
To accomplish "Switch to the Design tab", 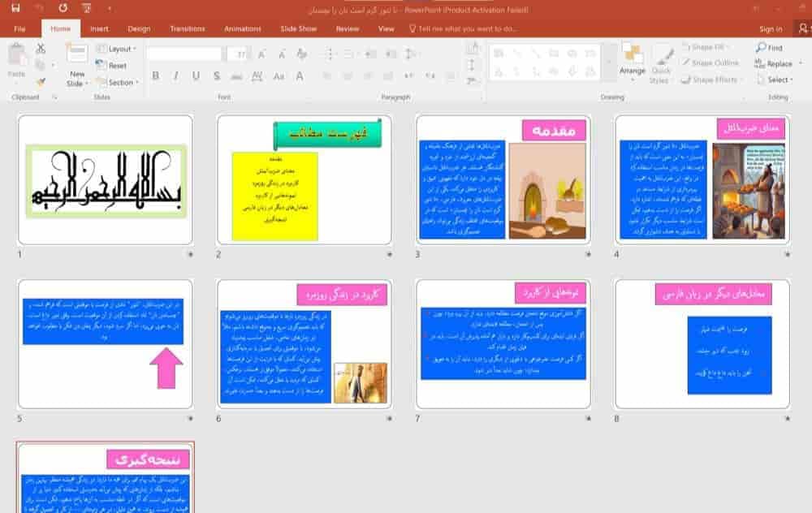I will coord(139,29).
